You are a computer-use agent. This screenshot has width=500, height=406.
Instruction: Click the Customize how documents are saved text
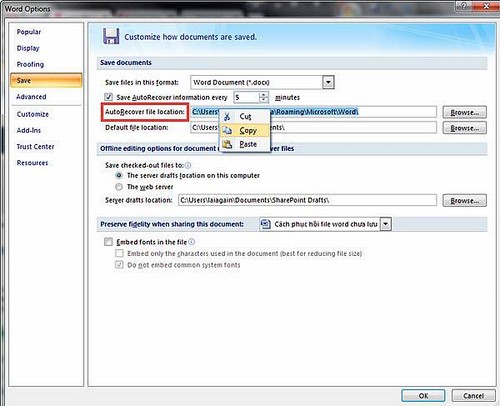pyautogui.click(x=191, y=37)
